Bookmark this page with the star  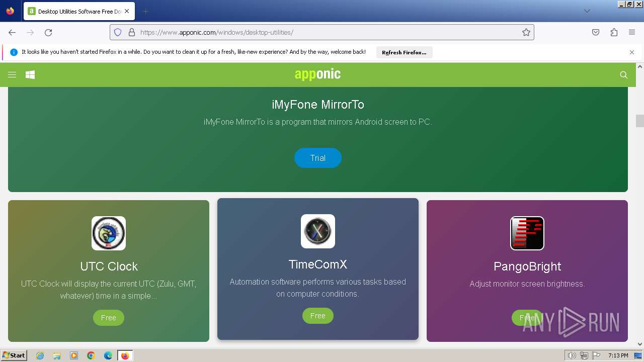(526, 32)
